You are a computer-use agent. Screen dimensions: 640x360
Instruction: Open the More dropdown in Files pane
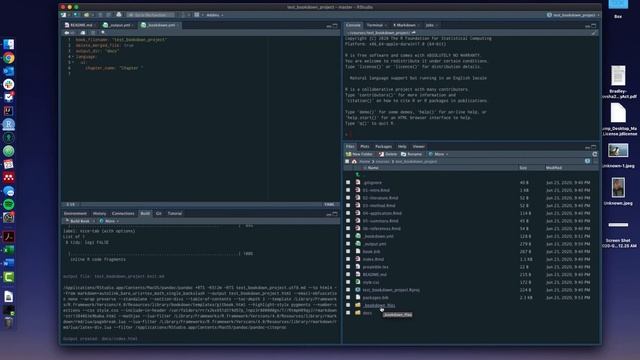coord(438,154)
